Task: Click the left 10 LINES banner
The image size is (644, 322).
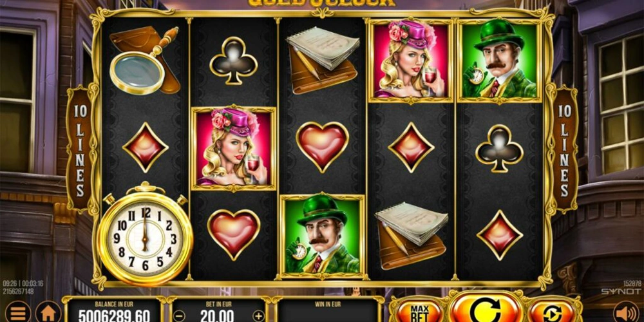Action: point(80,149)
